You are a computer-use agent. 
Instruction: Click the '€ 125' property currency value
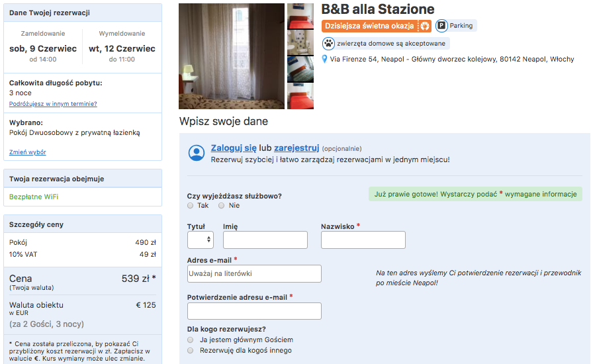click(146, 305)
